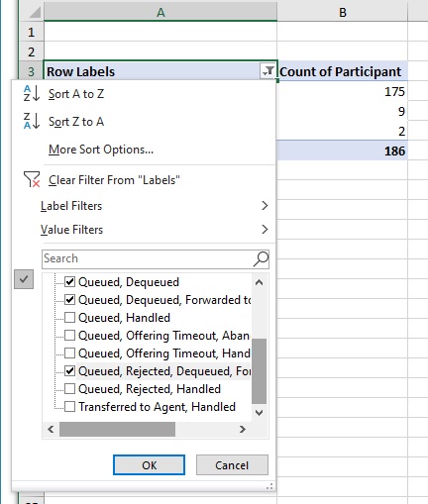Click the list scroll down arrow

(x=260, y=413)
